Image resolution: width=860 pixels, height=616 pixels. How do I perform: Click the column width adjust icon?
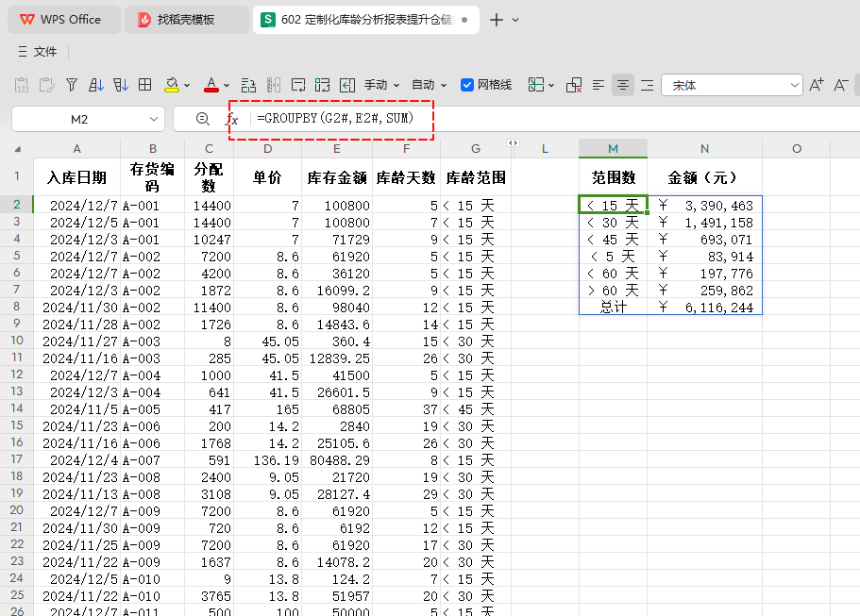tap(273, 85)
